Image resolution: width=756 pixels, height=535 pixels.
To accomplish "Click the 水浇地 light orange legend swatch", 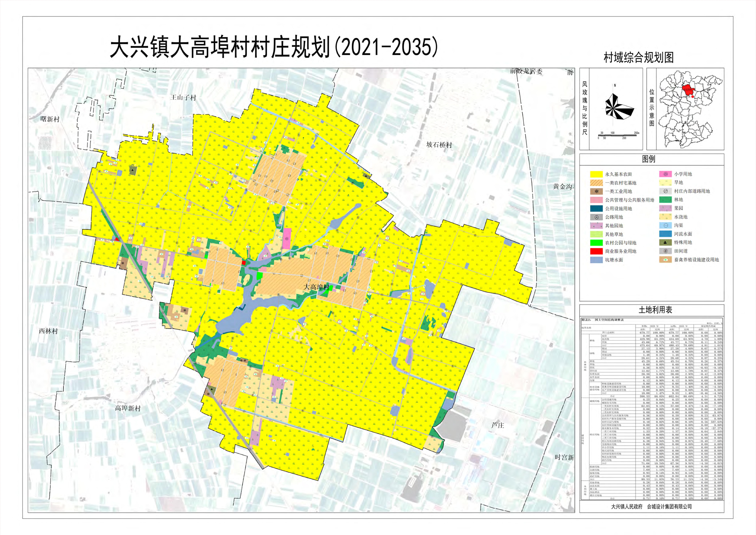I will click(665, 217).
